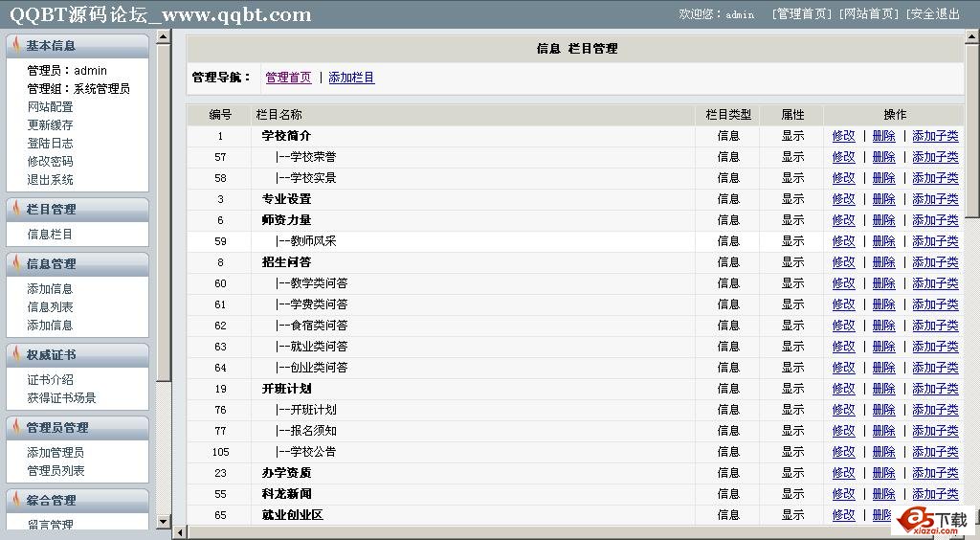Click 修改 for 就业创业区 row
The height and width of the screenshot is (540, 980).
point(843,515)
